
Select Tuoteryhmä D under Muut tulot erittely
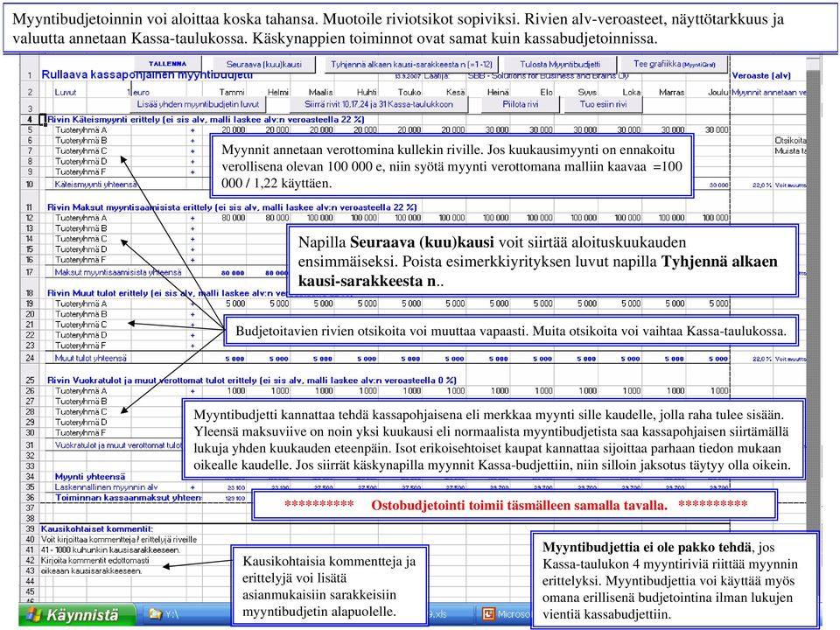[80, 335]
